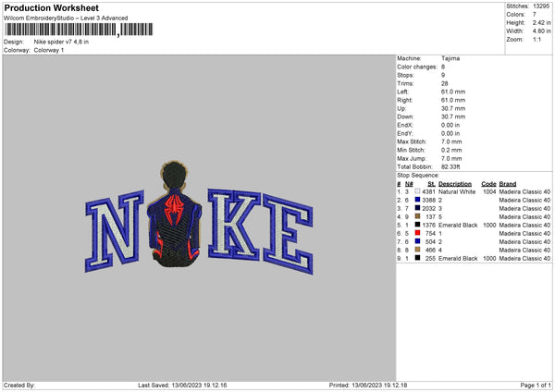Pick the dark navy swatch in stop row 3
555x392 pixels.
click(418, 208)
